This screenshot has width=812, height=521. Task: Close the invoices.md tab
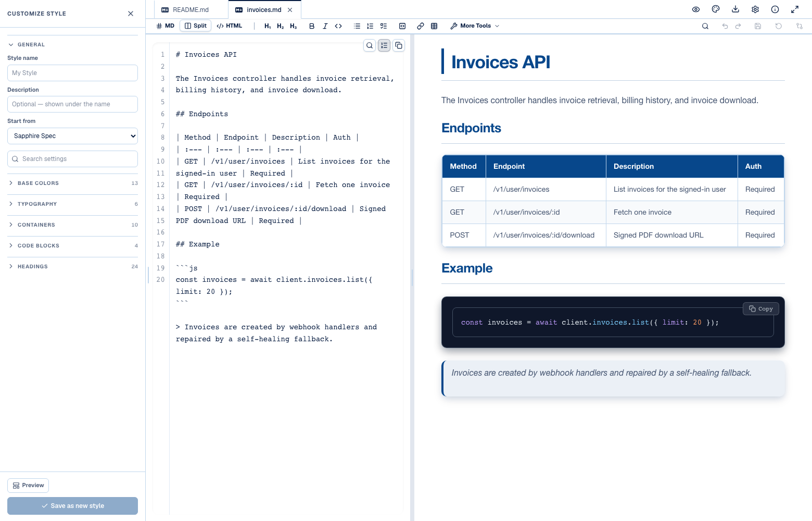click(290, 10)
